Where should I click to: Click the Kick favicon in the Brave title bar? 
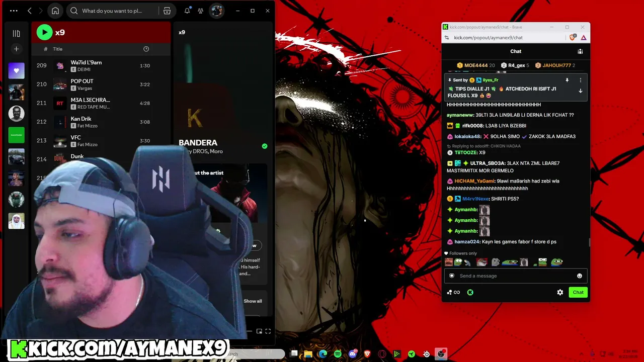tap(445, 27)
